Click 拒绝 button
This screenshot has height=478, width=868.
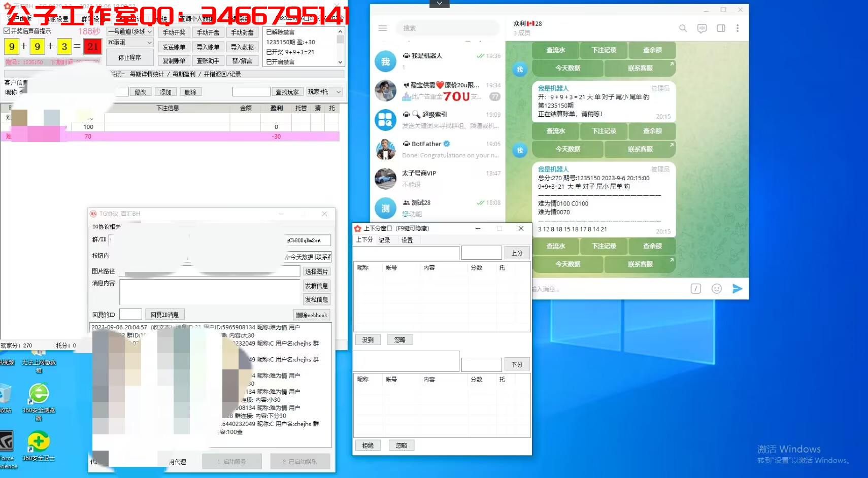click(x=368, y=446)
